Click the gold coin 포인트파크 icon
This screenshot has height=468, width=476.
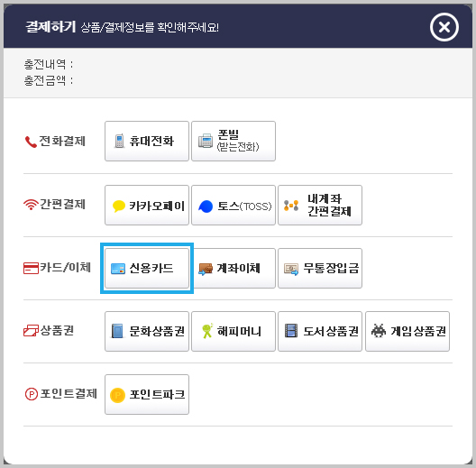[117, 395]
